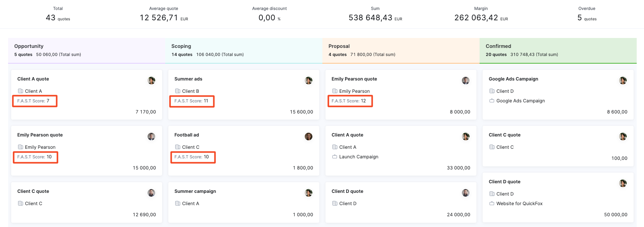Click avatar on Google Ads Campaign card
This screenshot has width=644, height=227.
pos(623,81)
